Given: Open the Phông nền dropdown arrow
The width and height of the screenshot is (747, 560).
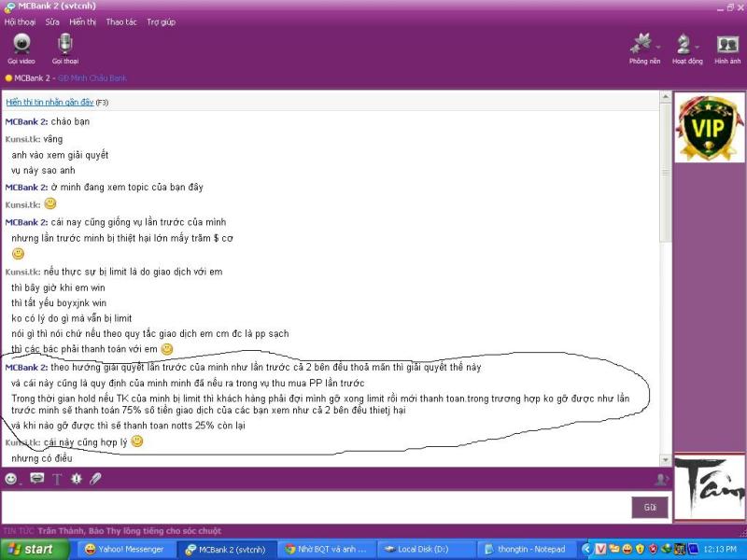Looking at the screenshot, I should pos(658,47).
